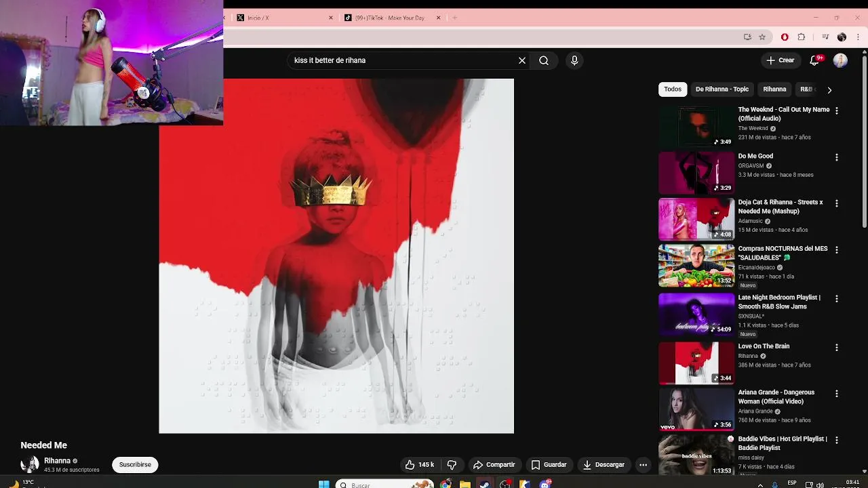Open a new browser tab
The image size is (868, 488).
[x=454, y=18]
